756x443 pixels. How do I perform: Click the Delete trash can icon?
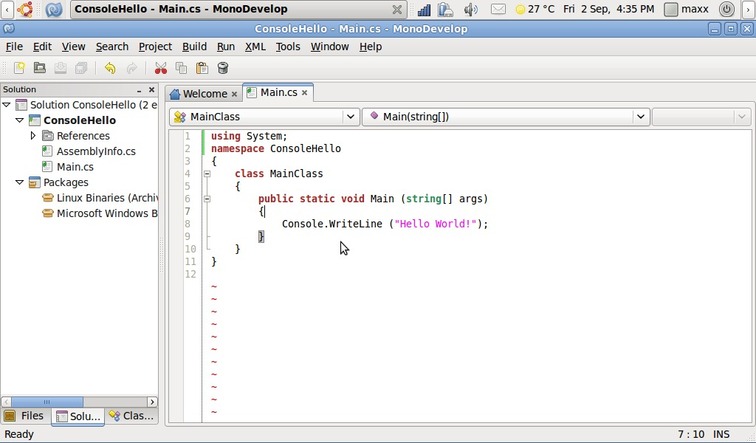pos(223,68)
